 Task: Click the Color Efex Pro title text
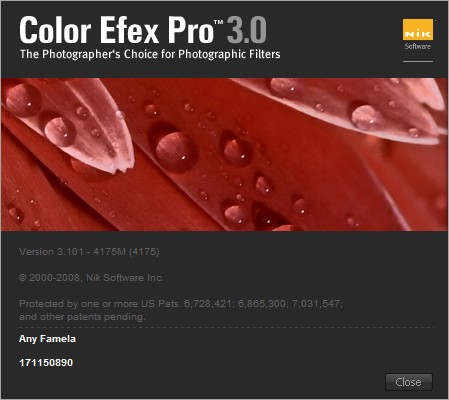[117, 30]
